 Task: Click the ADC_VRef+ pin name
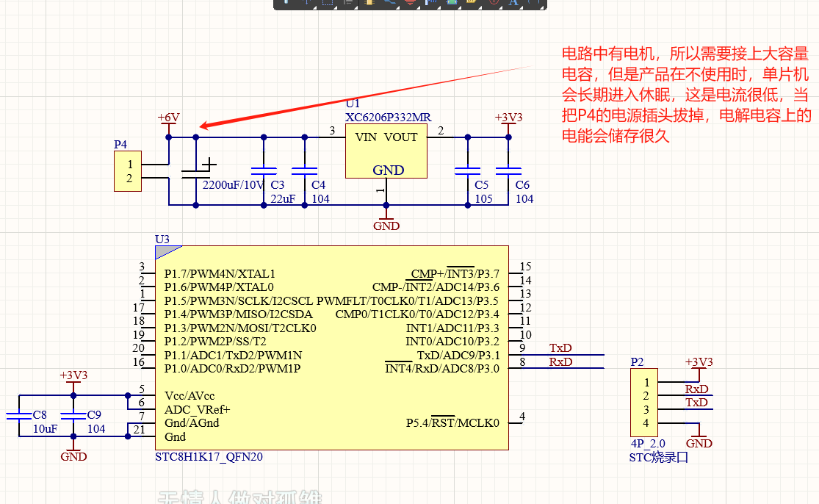pos(198,409)
